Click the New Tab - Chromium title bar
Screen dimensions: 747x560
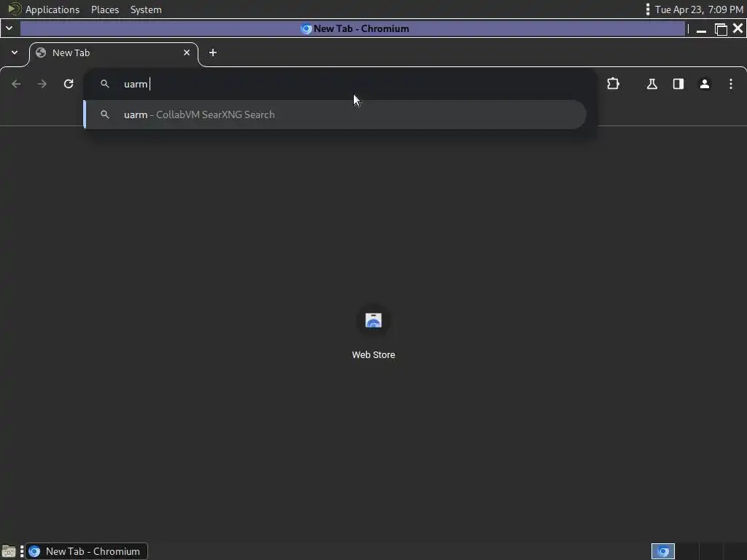pos(352,28)
